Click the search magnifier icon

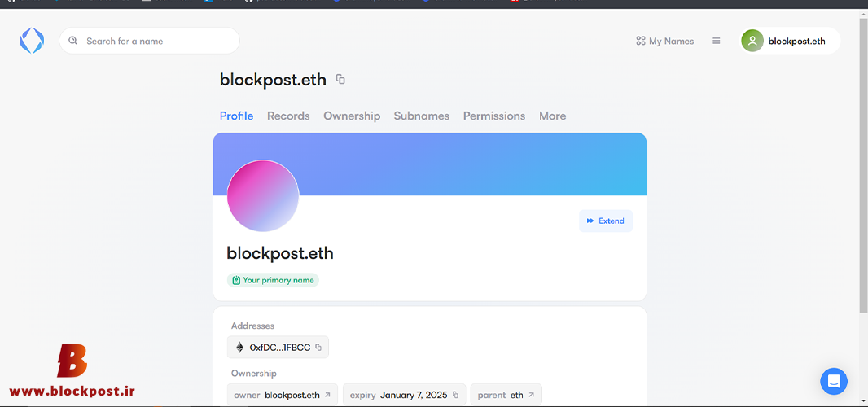pos(72,41)
